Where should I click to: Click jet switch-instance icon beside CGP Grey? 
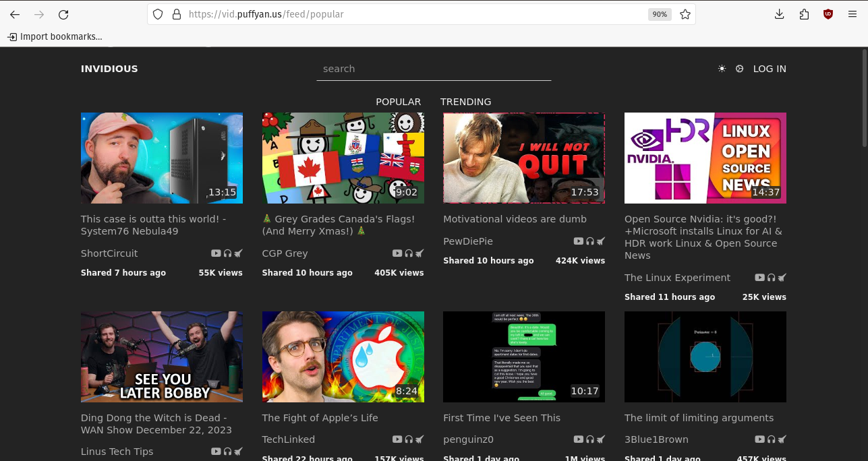coord(419,253)
